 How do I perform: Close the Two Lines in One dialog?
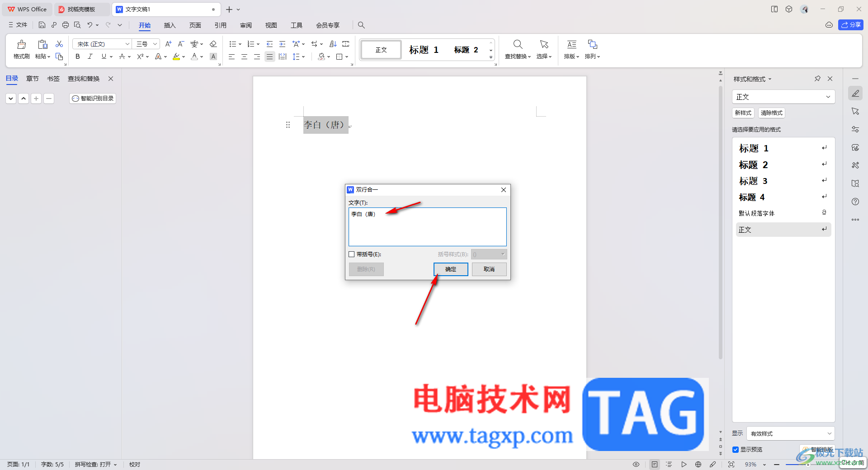click(504, 190)
